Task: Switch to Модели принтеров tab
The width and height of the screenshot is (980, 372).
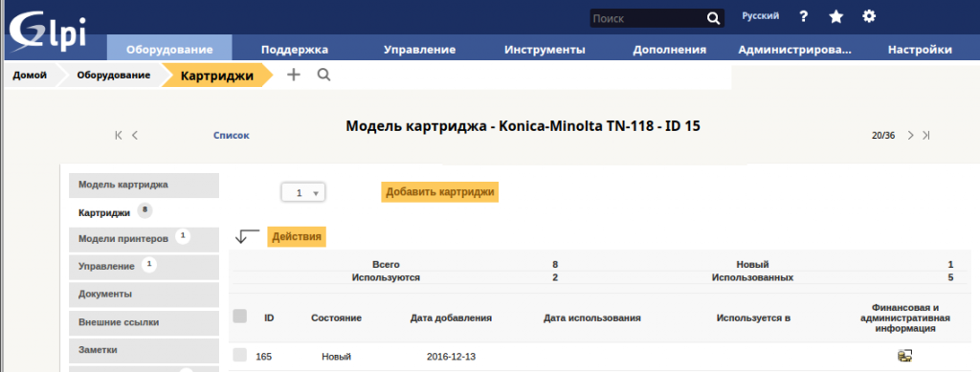Action: 144,239
